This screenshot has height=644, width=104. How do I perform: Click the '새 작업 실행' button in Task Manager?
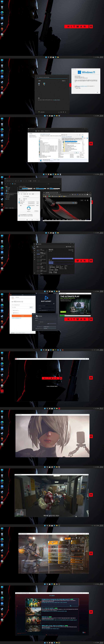coord(69,247)
